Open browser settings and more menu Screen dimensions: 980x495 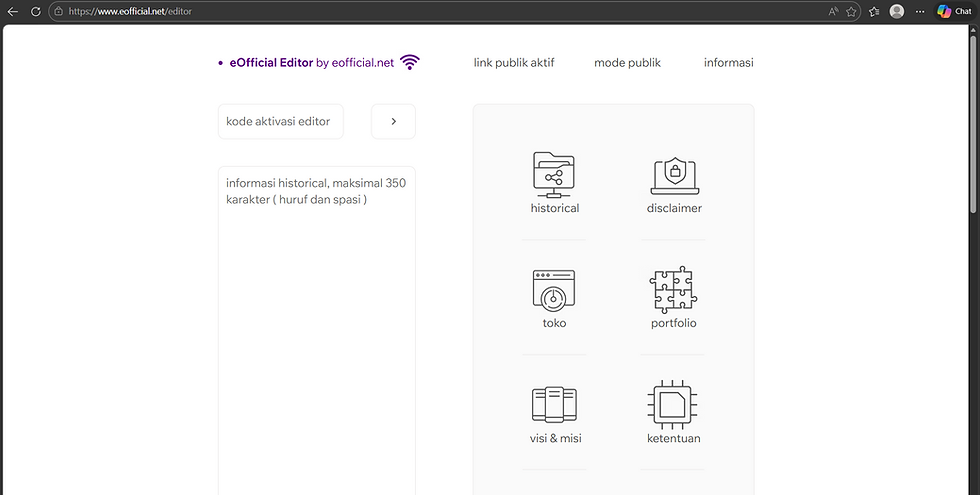920,11
